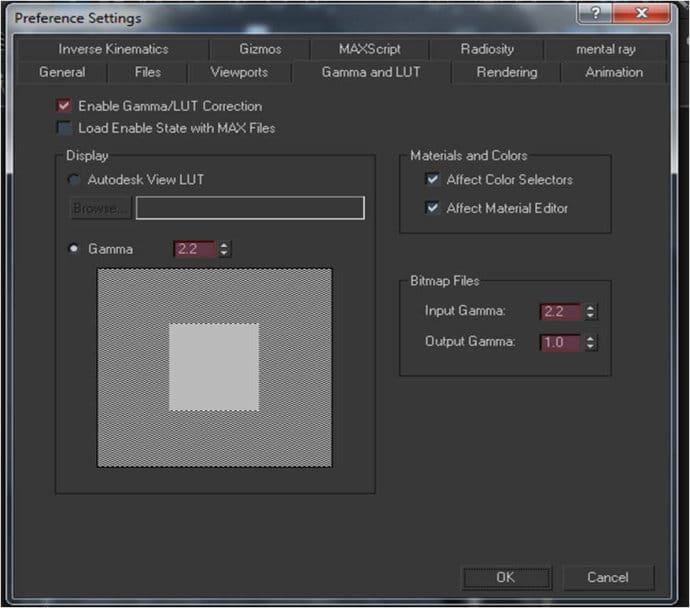Click the LUT file path field
Screen dimensions: 690x608
(x=250, y=208)
